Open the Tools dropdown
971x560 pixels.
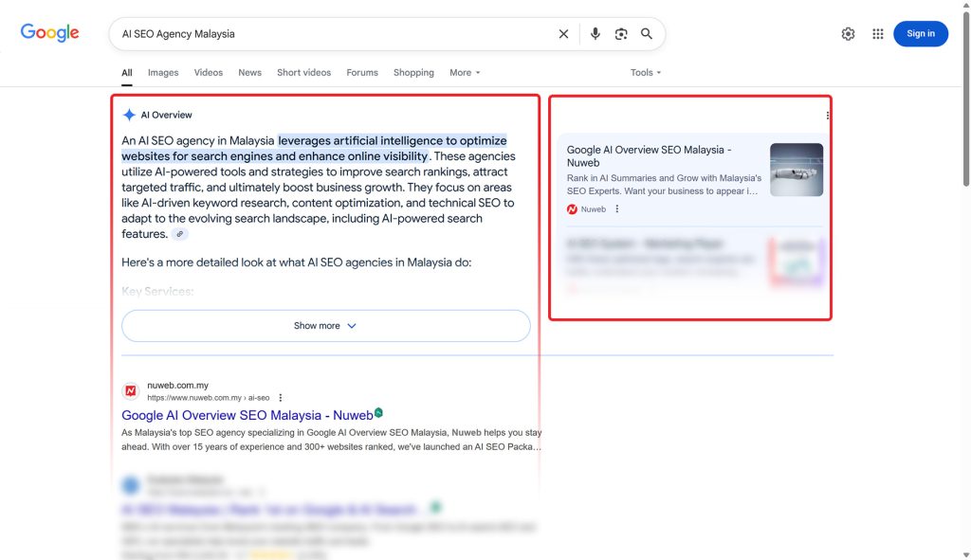[645, 72]
